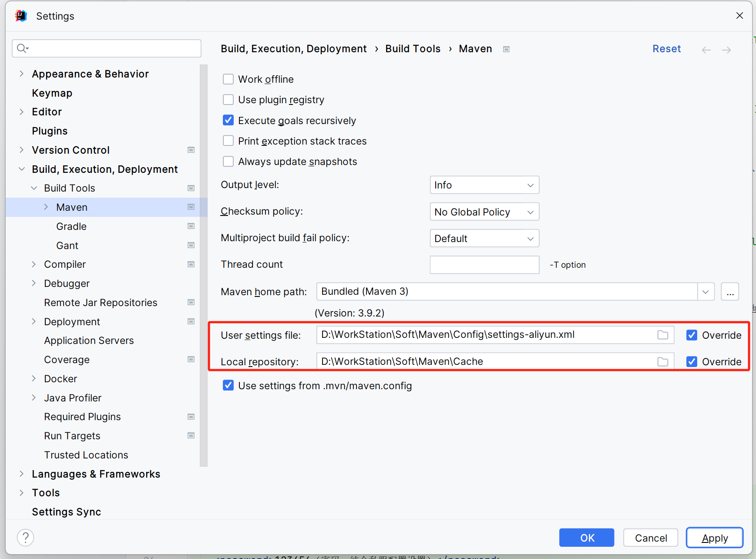Click the Cancel button
756x559 pixels.
click(x=651, y=538)
